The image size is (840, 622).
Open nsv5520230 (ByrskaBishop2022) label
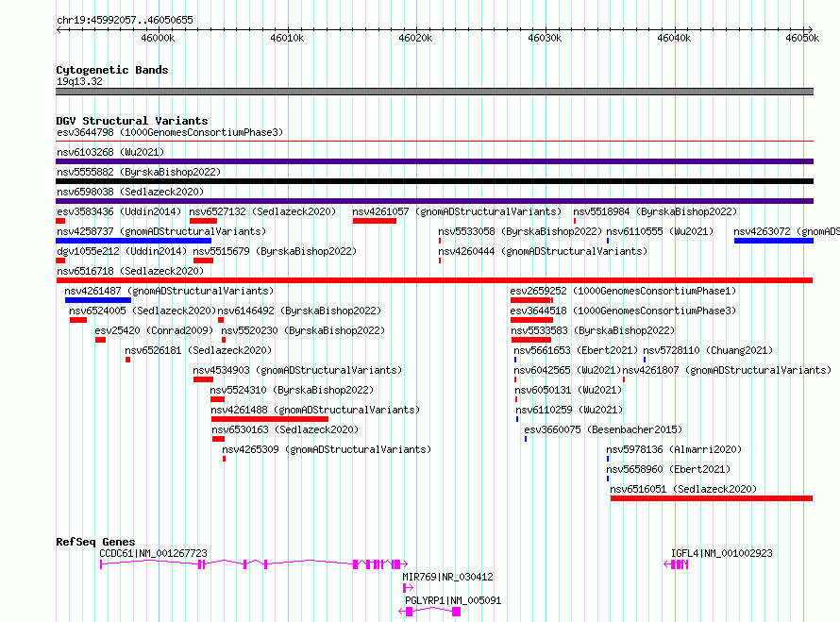[x=303, y=330]
